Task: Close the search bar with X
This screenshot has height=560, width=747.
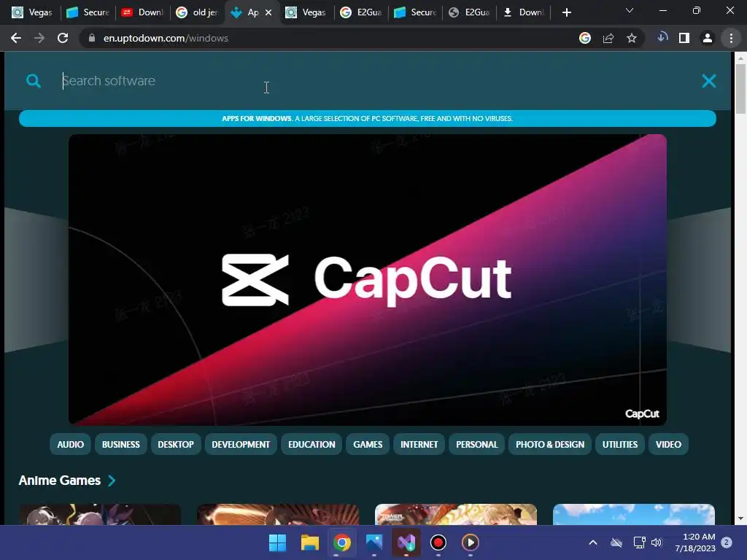Action: [708, 81]
